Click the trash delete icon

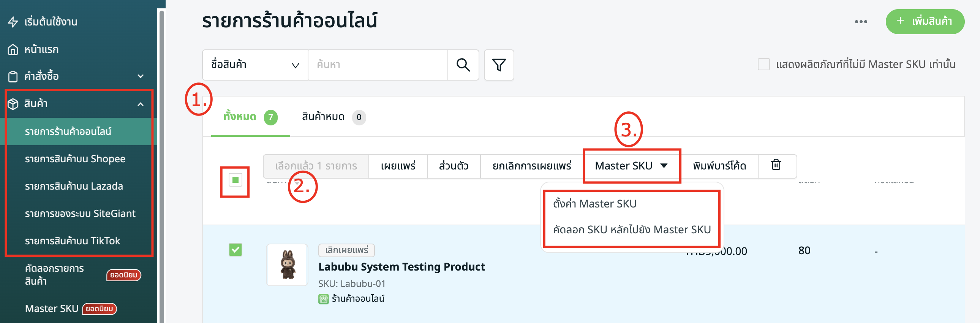776,165
